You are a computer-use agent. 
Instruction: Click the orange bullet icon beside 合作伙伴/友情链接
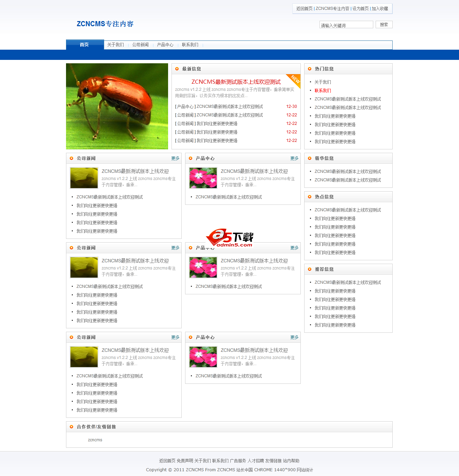coord(71,427)
